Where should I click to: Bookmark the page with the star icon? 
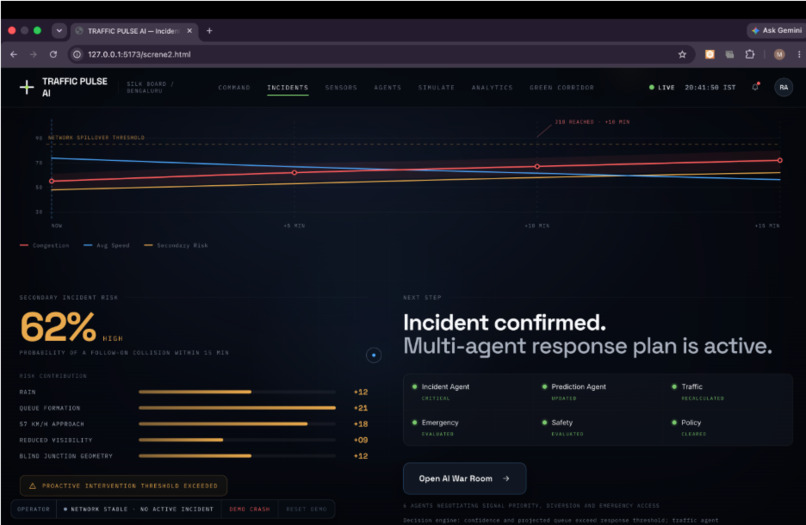(682, 54)
